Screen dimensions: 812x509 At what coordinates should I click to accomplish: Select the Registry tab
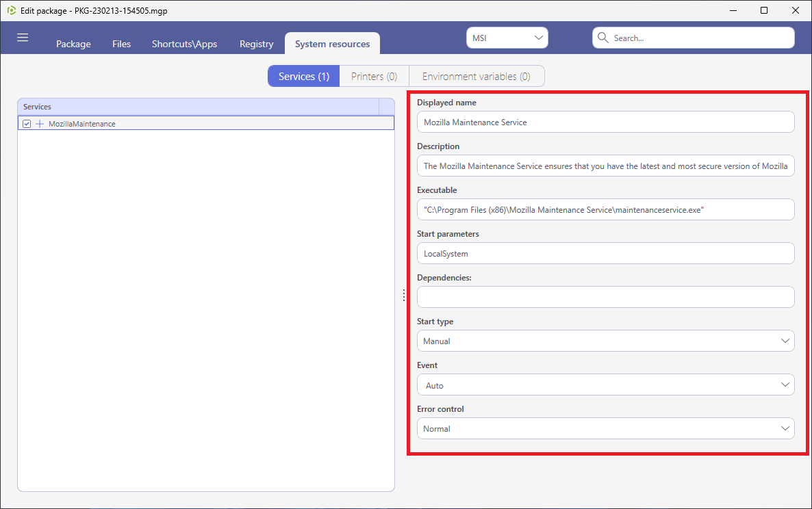[256, 44]
